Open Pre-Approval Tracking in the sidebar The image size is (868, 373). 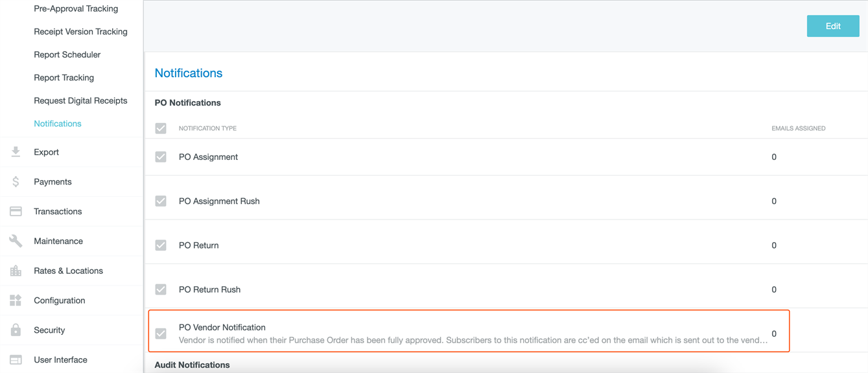click(76, 8)
